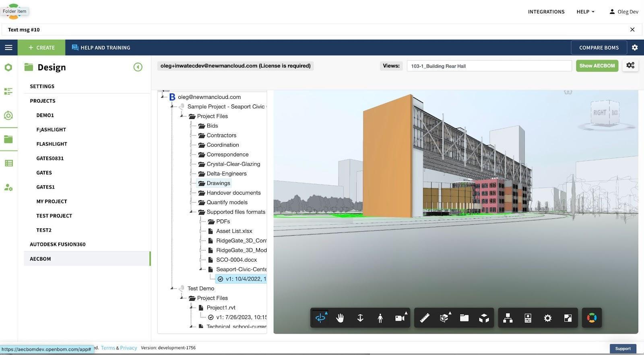
Task: Open the Oleg Dev user account
Action: 624,12
